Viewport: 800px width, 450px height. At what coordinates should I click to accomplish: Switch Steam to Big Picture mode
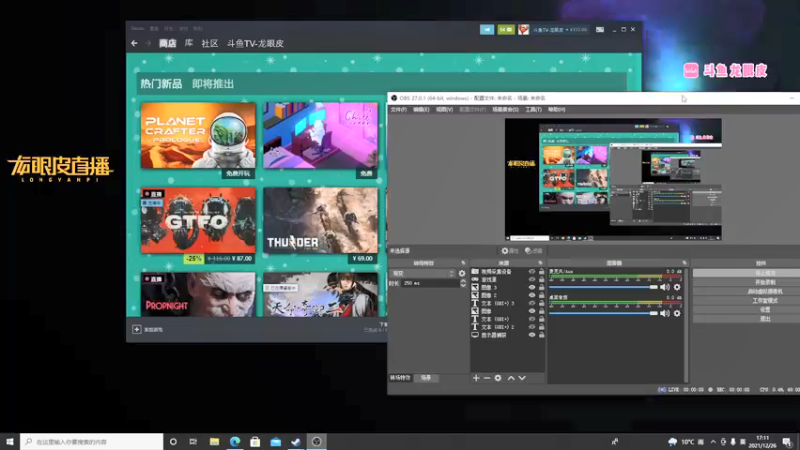coord(600,30)
